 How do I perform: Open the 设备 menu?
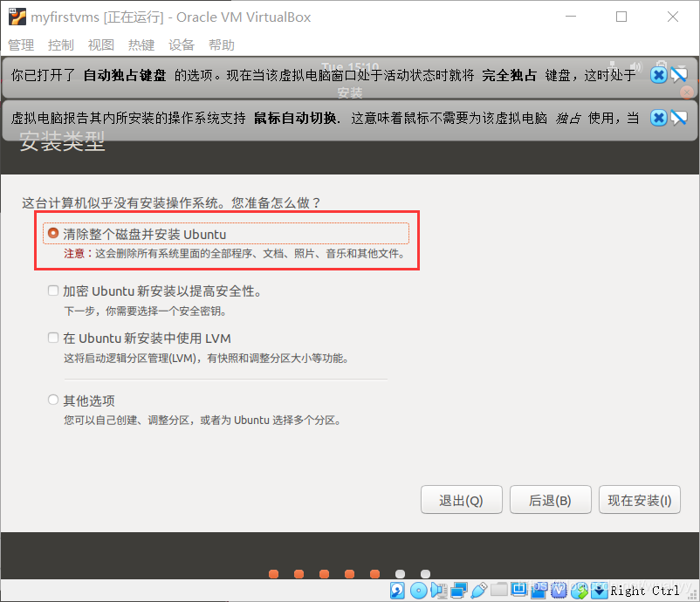[182, 45]
